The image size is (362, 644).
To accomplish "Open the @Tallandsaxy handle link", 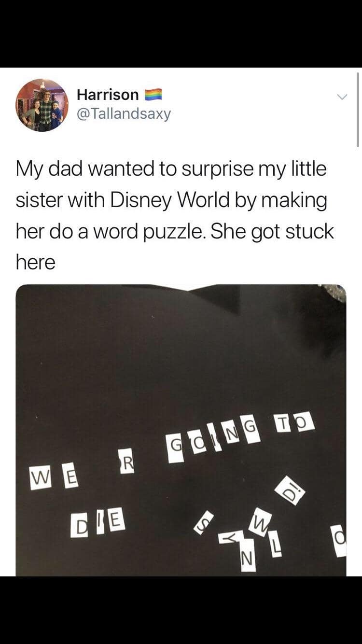I will [x=124, y=114].
